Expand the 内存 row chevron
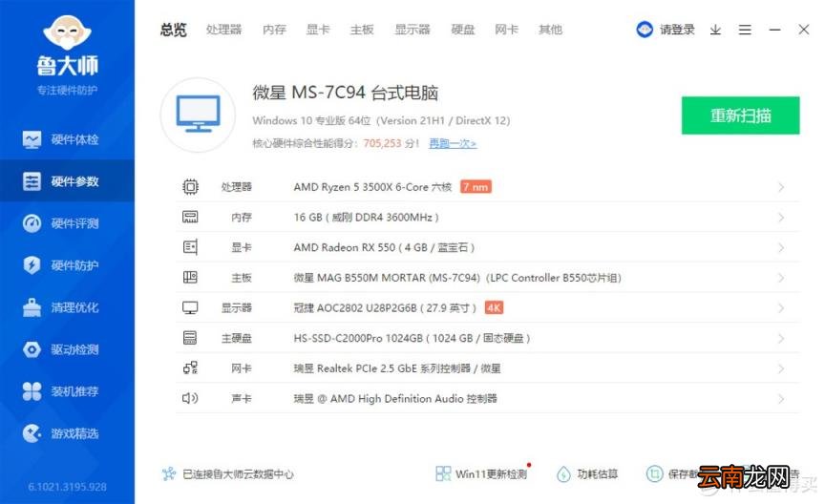 [x=781, y=218]
